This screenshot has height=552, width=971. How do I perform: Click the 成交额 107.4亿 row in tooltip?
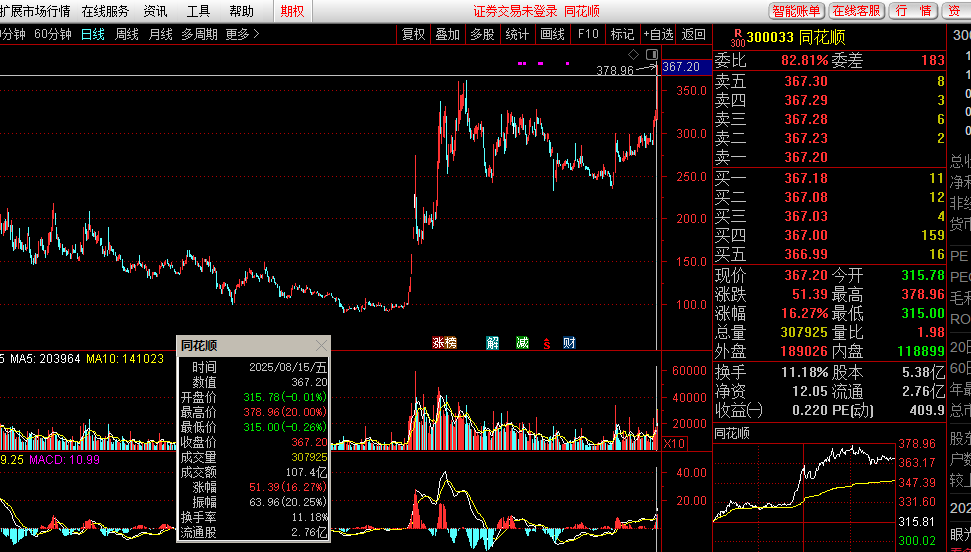[x=253, y=472]
